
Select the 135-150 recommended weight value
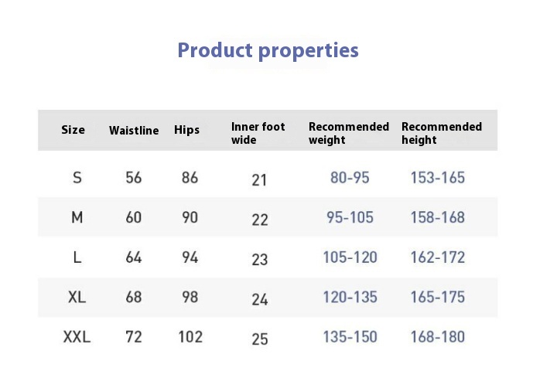[x=350, y=337]
